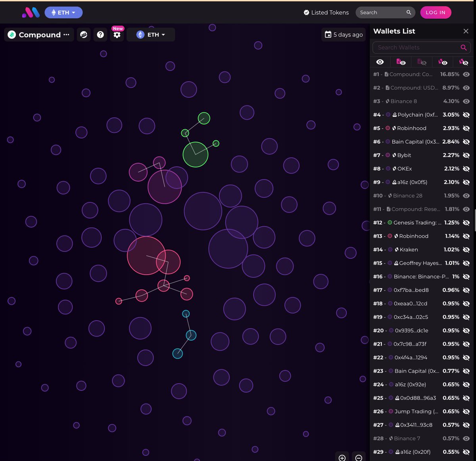This screenshot has height=461, width=476.
Task: Click contract icon on Compound: Co... row #1
Action: pyautogui.click(x=386, y=74)
